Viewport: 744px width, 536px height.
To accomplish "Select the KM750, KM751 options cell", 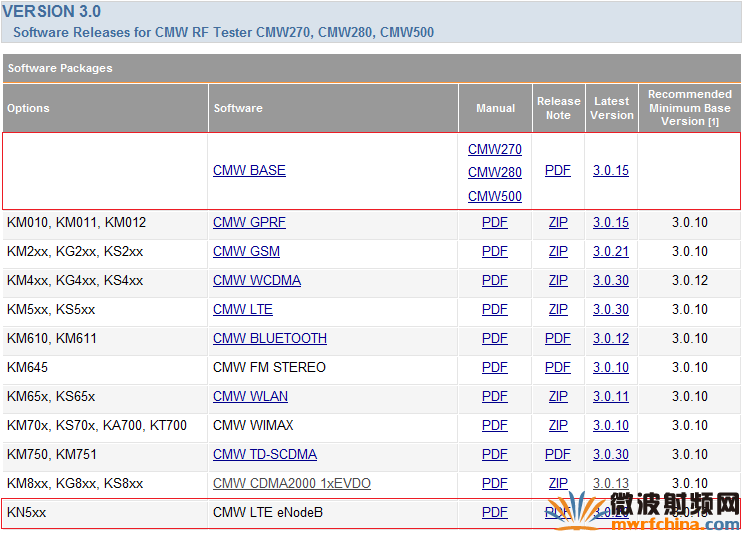I will pyautogui.click(x=105, y=456).
